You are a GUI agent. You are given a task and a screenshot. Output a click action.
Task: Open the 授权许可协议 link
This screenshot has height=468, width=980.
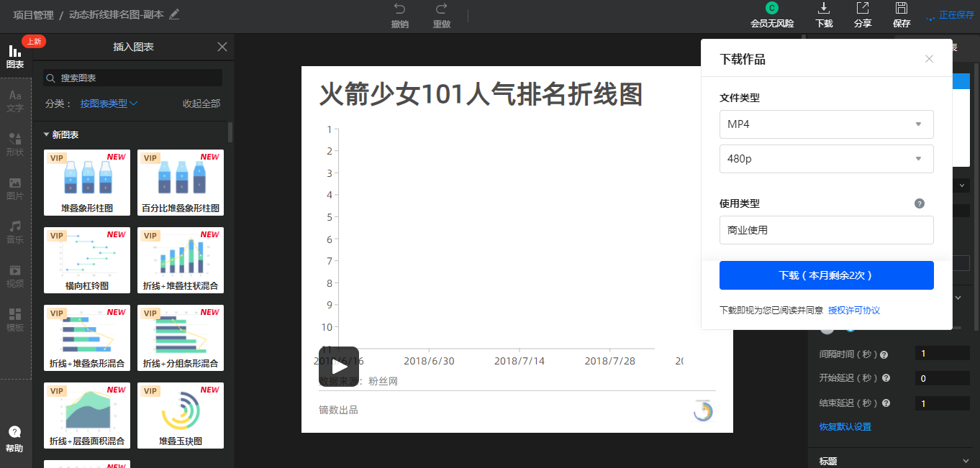[x=854, y=311]
